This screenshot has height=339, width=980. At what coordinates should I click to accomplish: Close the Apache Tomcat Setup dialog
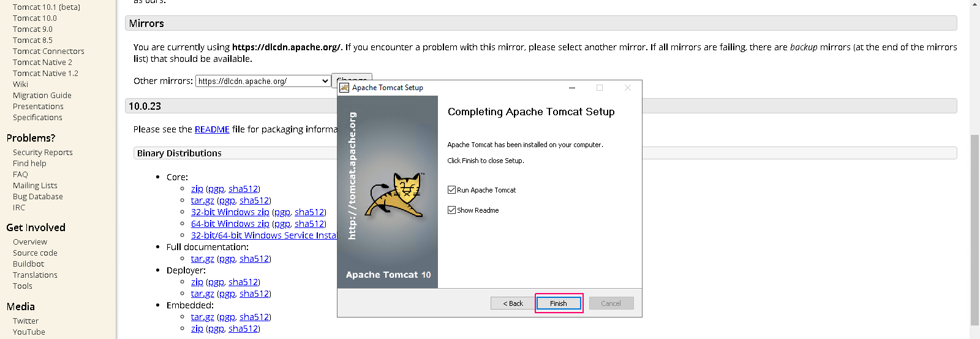pyautogui.click(x=628, y=88)
